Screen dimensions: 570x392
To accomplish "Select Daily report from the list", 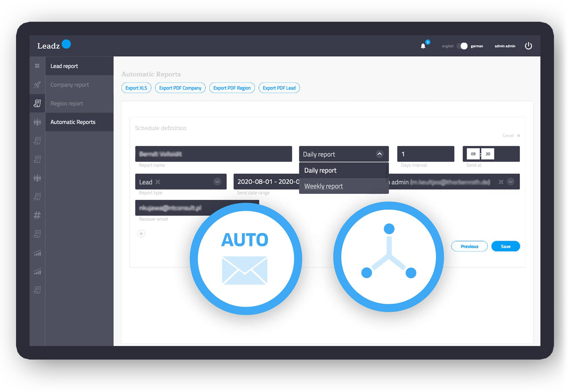I will click(x=343, y=170).
